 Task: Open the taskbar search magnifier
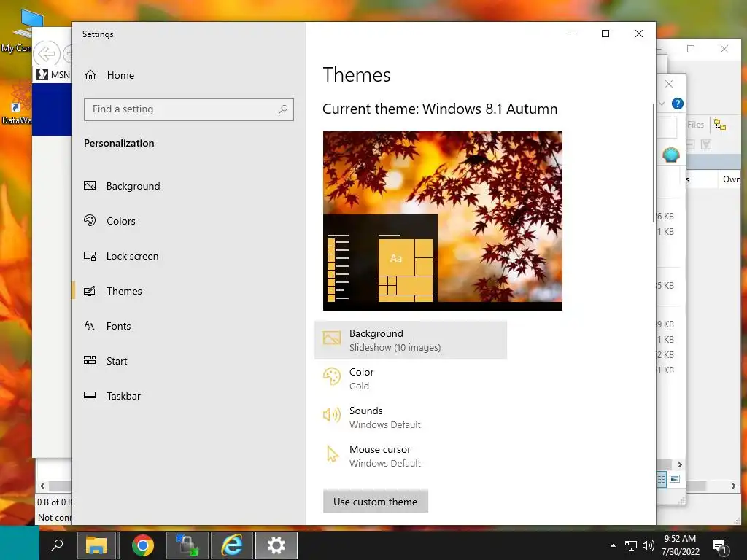tap(57, 545)
